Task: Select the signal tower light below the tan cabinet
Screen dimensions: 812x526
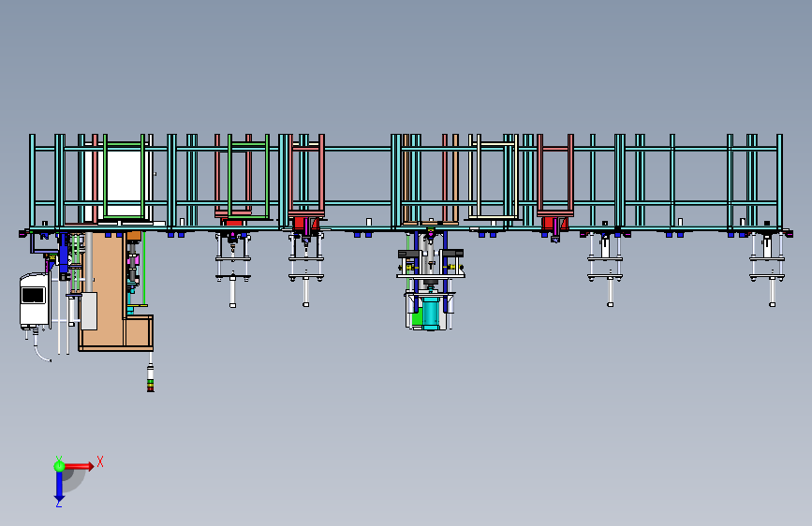Action: [150, 378]
